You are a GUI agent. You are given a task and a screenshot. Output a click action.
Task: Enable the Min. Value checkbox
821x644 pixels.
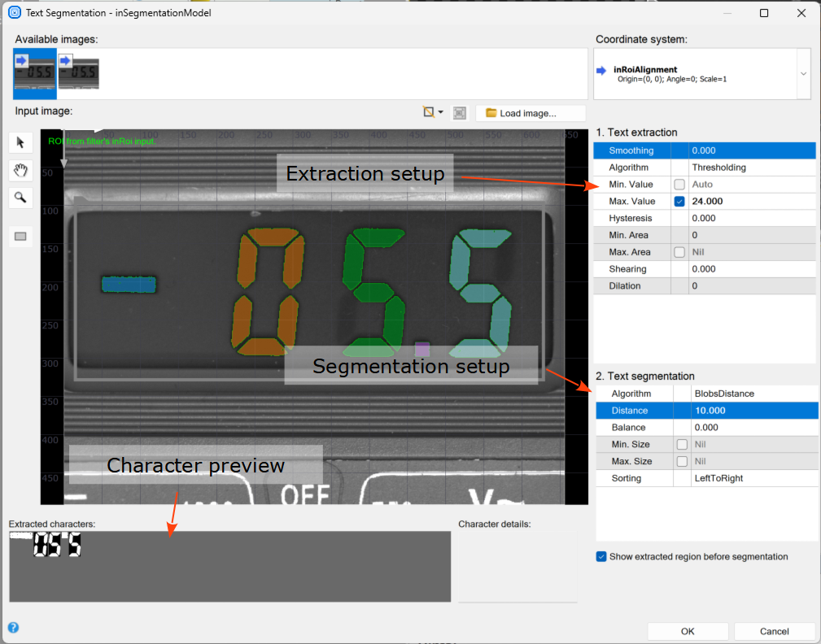(x=679, y=185)
